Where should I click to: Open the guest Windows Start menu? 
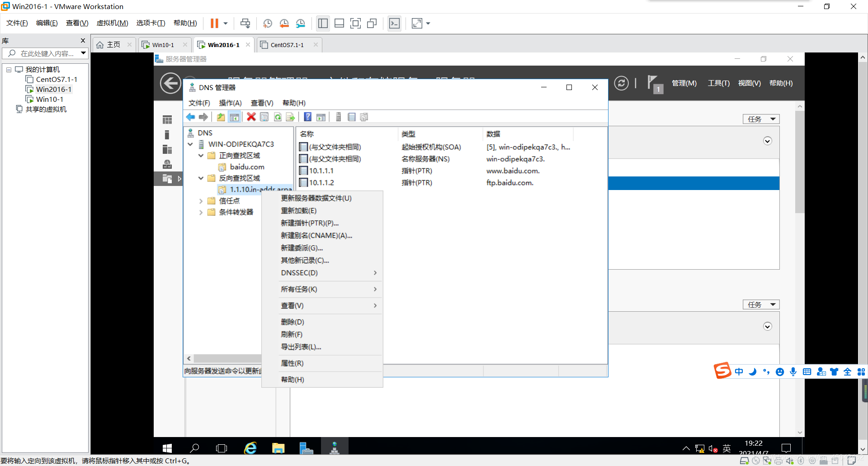click(167, 448)
